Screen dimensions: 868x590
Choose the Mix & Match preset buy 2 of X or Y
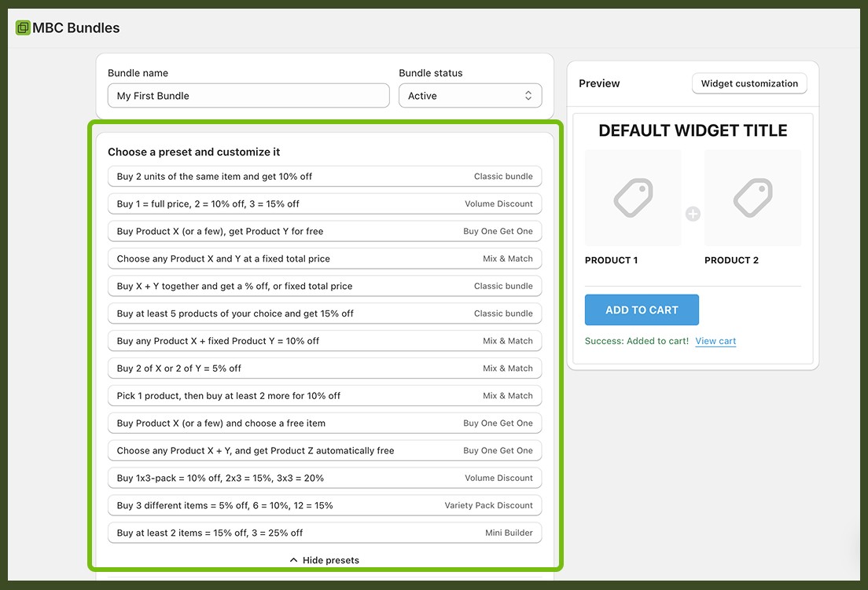[325, 368]
